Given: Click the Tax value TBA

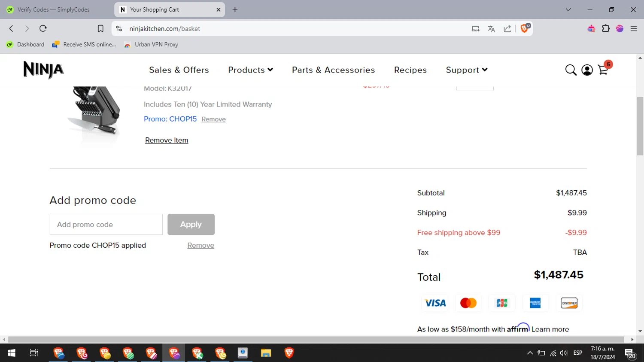Looking at the screenshot, I should tap(580, 252).
